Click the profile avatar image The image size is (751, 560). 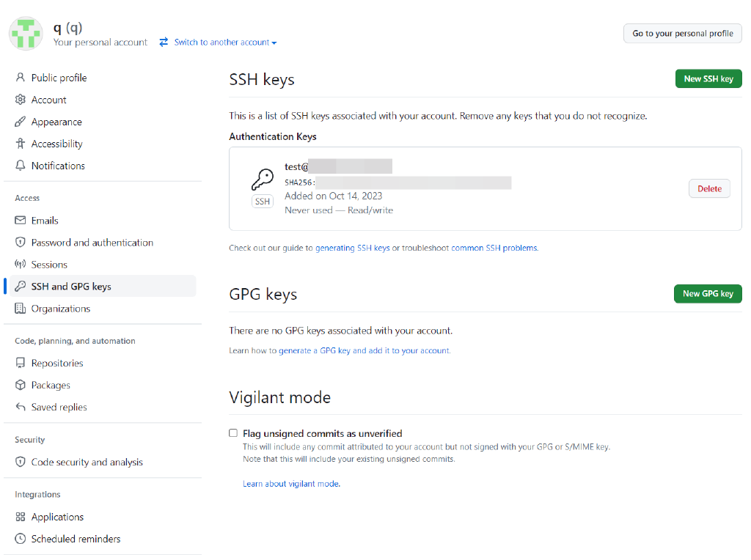(25, 32)
